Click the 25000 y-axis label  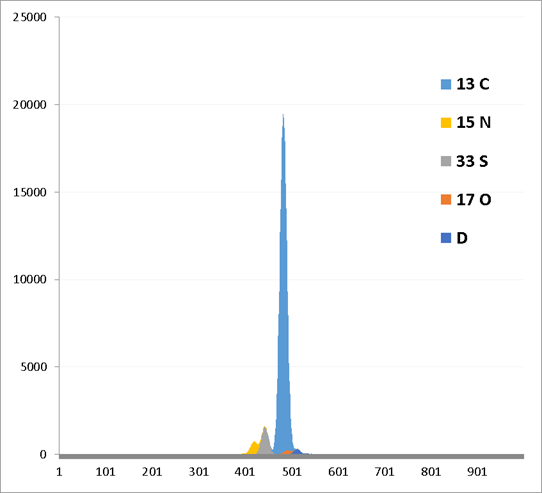click(x=29, y=17)
